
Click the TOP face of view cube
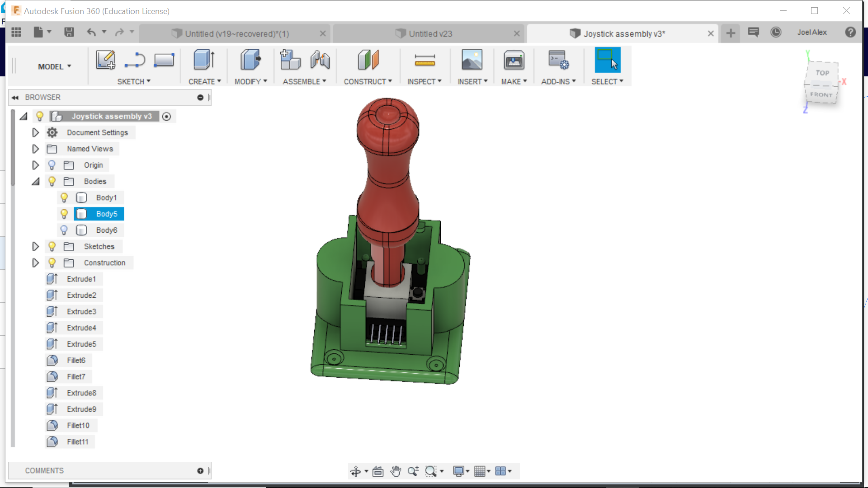click(x=822, y=73)
